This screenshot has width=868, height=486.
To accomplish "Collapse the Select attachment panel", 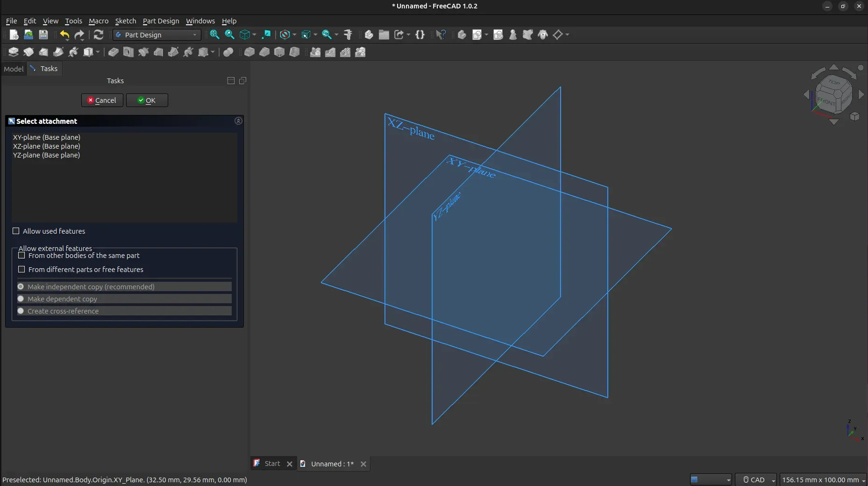I will click(x=238, y=121).
